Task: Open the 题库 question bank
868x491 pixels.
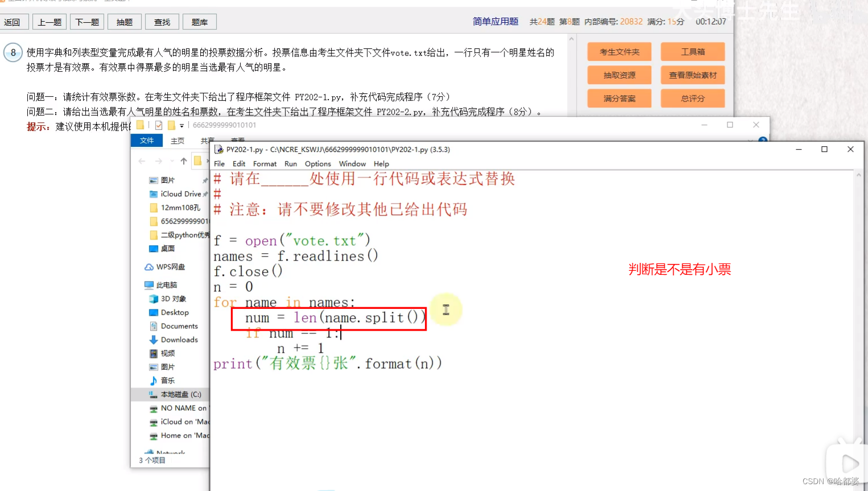Action: 200,22
